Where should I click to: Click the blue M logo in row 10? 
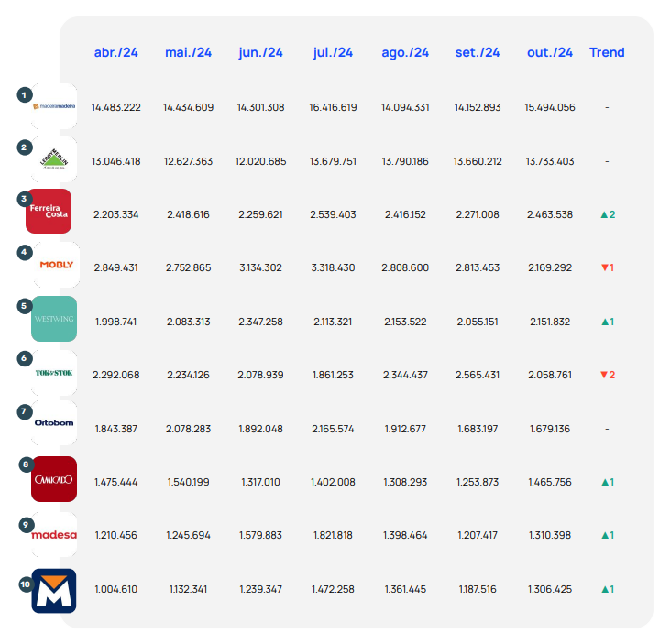54,590
